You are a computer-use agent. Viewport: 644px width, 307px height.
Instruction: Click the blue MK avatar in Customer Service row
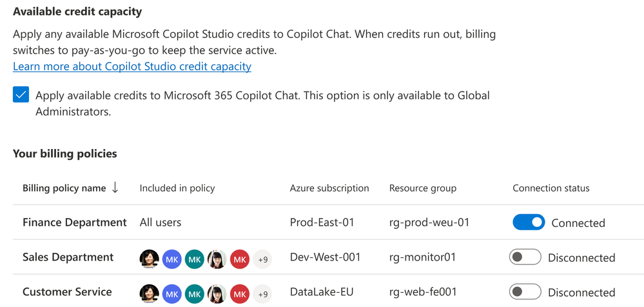click(172, 293)
